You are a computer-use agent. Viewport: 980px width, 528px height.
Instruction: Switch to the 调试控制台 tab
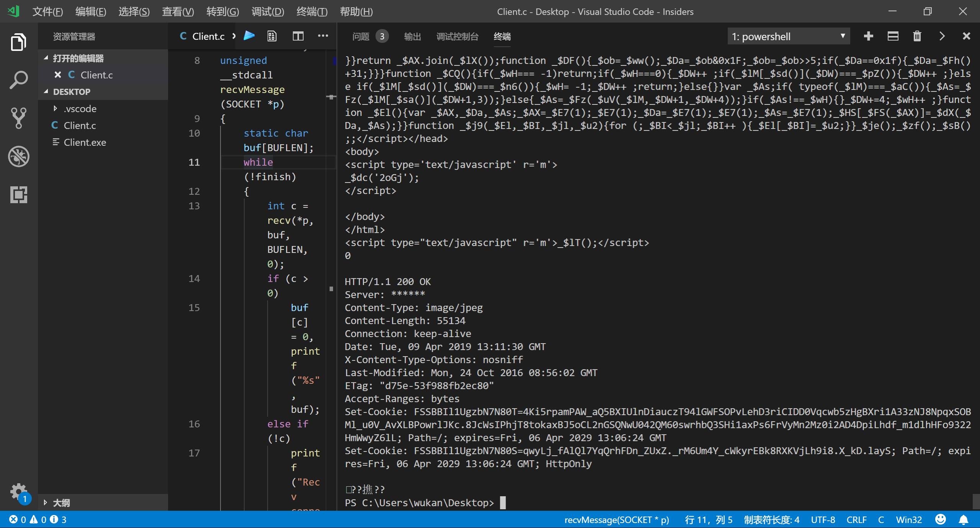coord(457,36)
